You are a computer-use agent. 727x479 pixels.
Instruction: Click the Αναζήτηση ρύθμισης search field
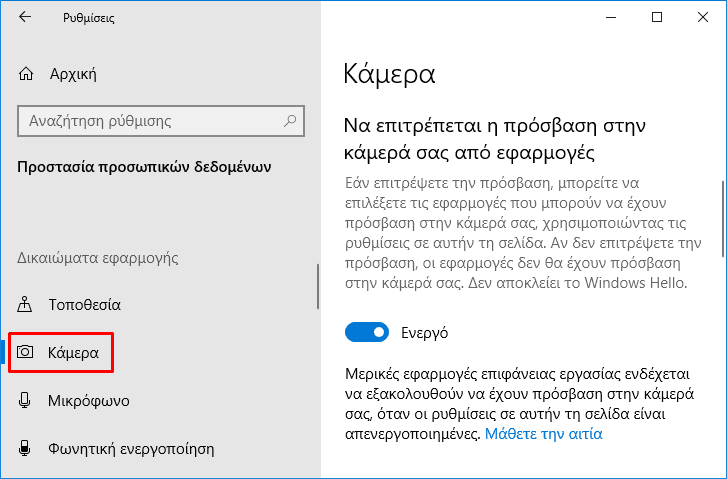161,121
